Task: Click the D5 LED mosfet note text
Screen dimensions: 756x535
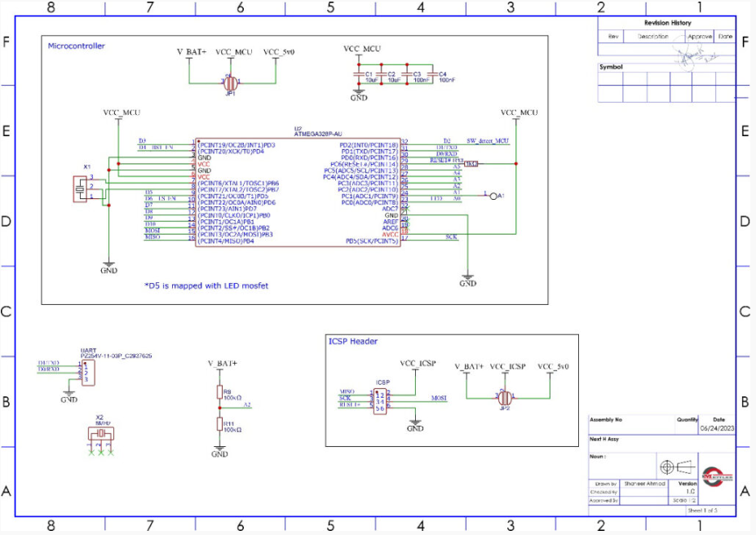Action: click(206, 285)
